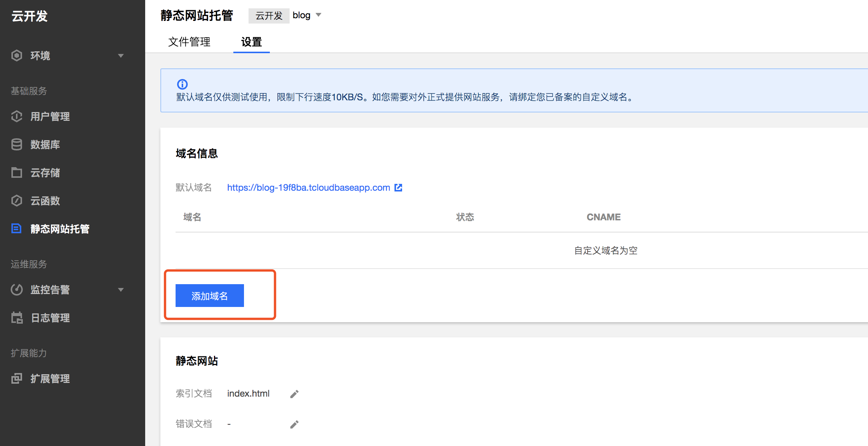Click the 监控告警 gauge icon

click(17, 289)
